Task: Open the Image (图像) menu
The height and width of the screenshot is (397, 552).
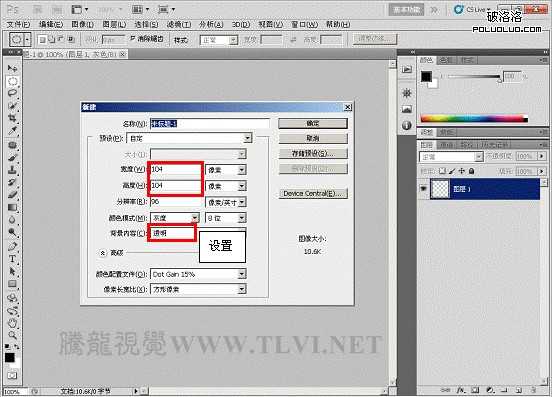Action: [x=82, y=24]
